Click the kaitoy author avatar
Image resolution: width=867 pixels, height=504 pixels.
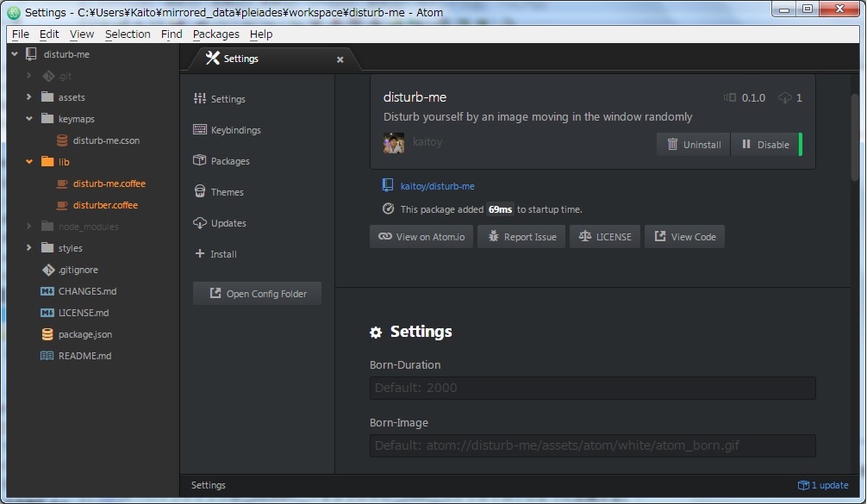click(394, 142)
